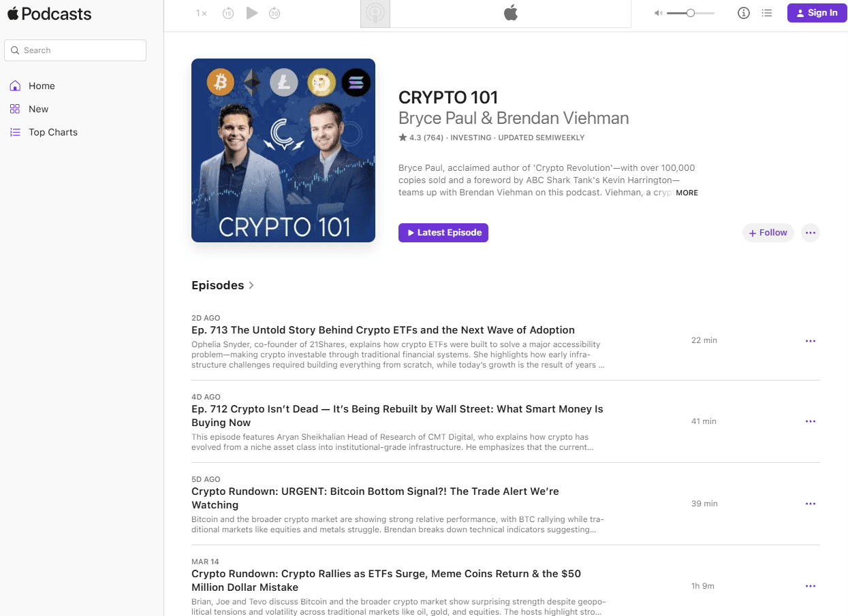Play the Latest Episode
Image resolution: width=848 pixels, height=616 pixels.
[x=443, y=233]
